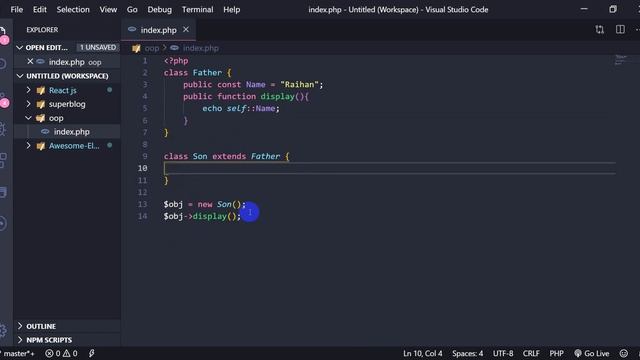Collapse the oop folder chevron
Image resolution: width=640 pixels, height=360 pixels.
coord(28,118)
